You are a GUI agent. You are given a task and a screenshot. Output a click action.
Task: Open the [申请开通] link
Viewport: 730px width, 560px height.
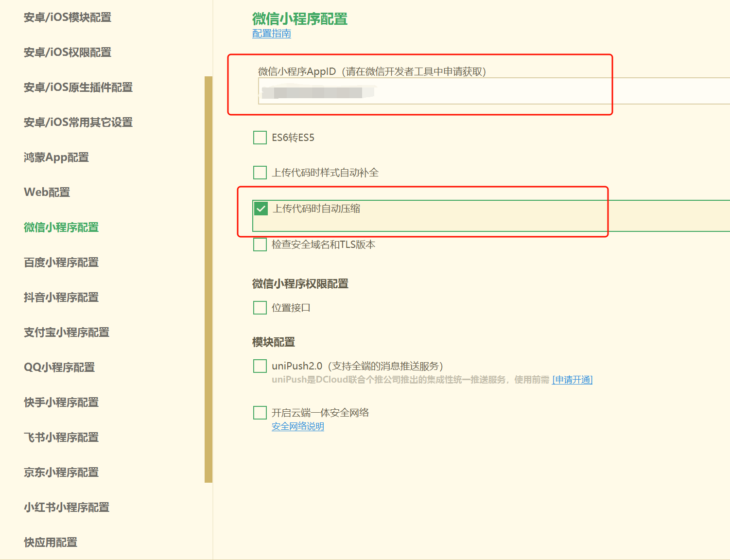tap(573, 380)
